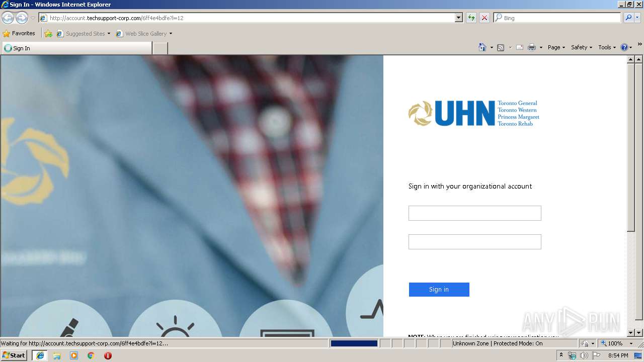Expand the zoom level dropdown arrow
The height and width of the screenshot is (362, 644).
click(x=631, y=343)
